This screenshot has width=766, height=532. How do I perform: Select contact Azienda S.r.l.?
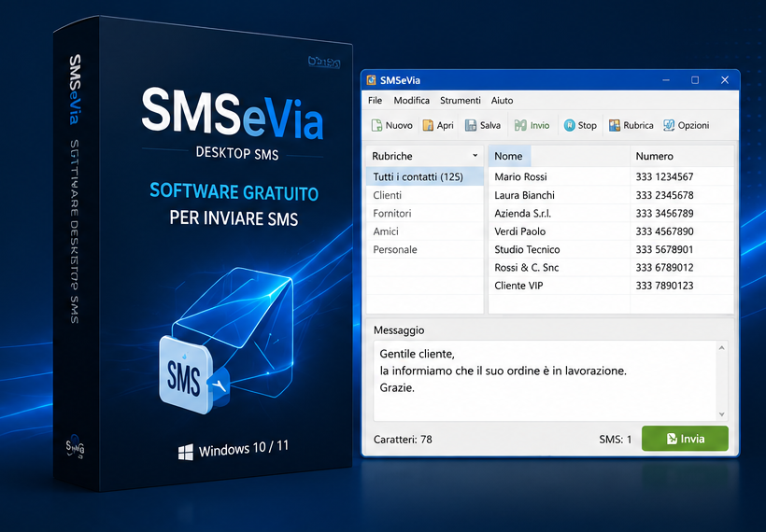pos(522,214)
